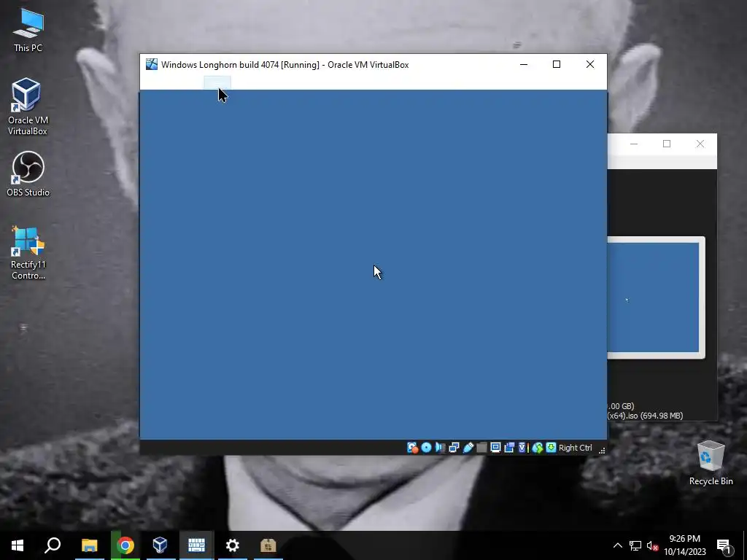Click inside the Longhorn VM blue display area
The height and width of the screenshot is (560, 747).
click(x=373, y=264)
